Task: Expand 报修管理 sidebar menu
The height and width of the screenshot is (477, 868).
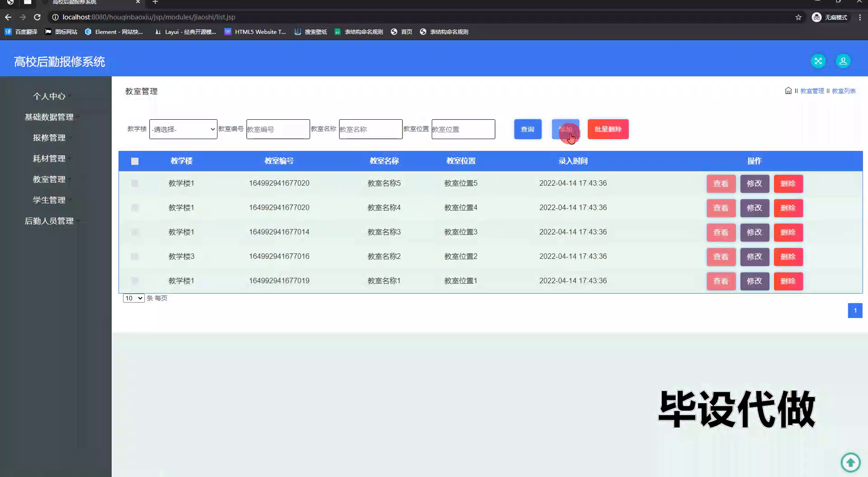Action: pyautogui.click(x=49, y=138)
